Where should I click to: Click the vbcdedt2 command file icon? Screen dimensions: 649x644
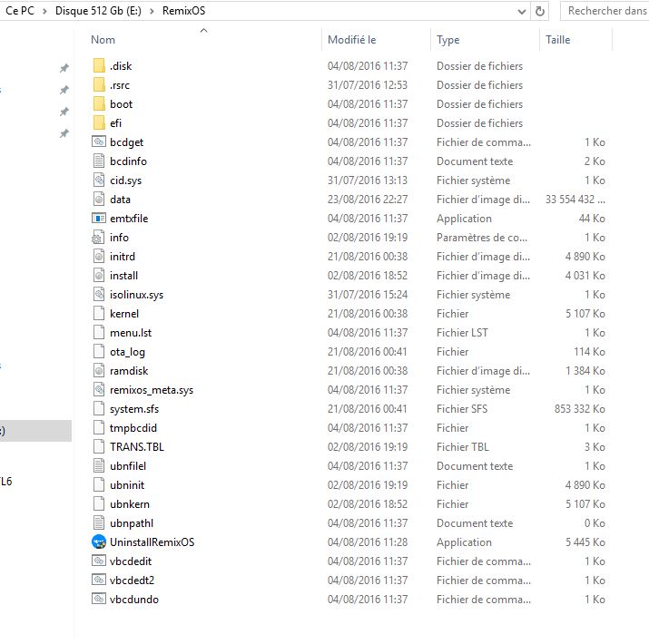(99, 580)
